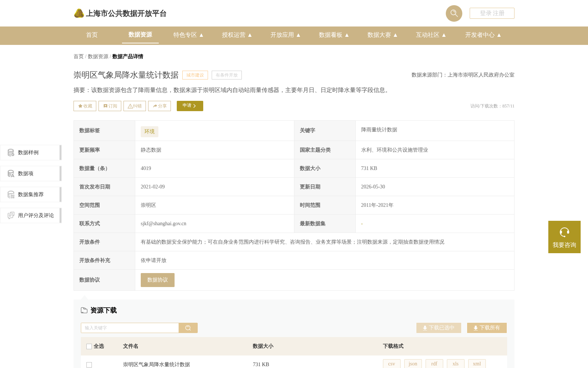
Task: Click the 收藏 star button
Action: 85,106
